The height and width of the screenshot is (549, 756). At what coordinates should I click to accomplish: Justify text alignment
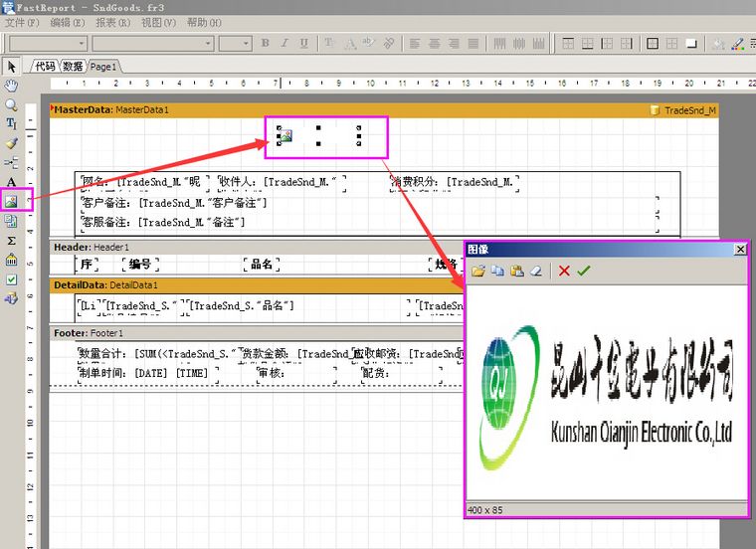473,44
